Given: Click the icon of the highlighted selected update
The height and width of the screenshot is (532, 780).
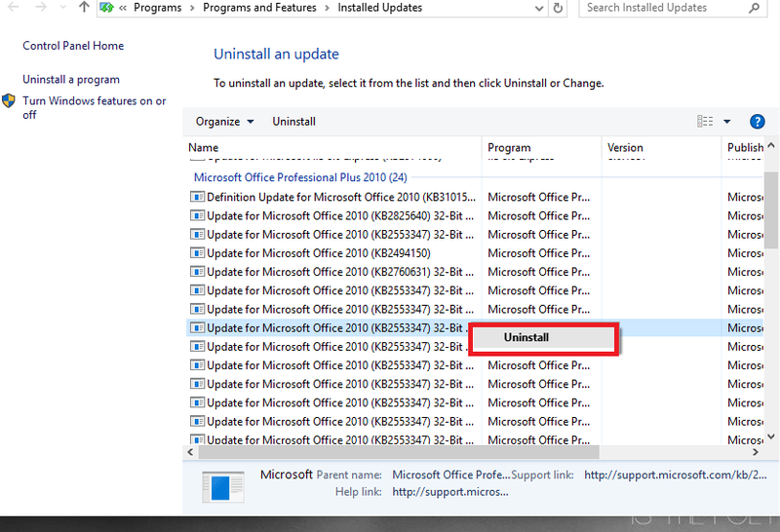Looking at the screenshot, I should tap(197, 328).
